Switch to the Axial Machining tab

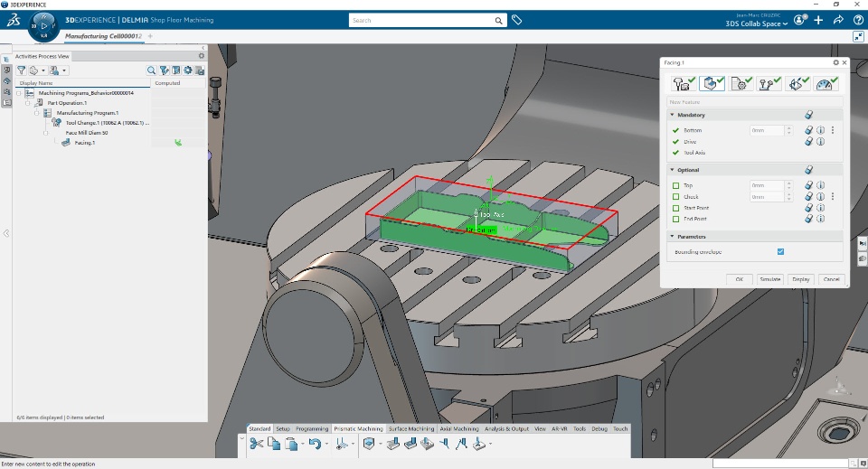pos(459,428)
